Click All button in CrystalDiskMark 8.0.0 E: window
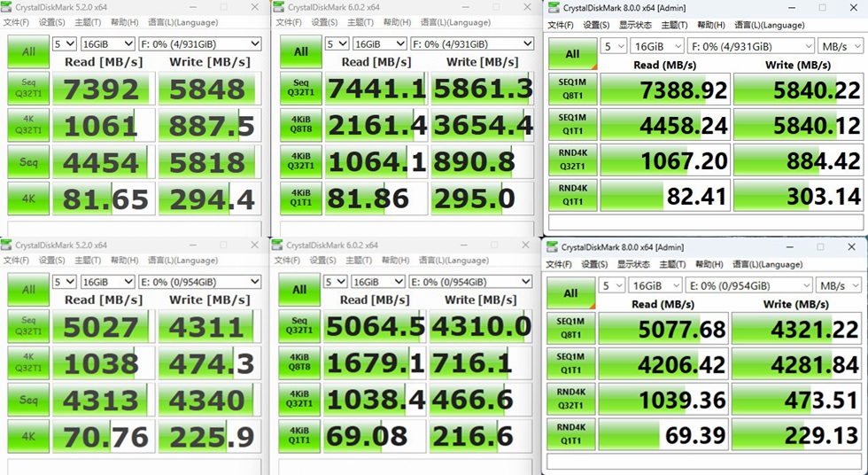 [x=570, y=292]
